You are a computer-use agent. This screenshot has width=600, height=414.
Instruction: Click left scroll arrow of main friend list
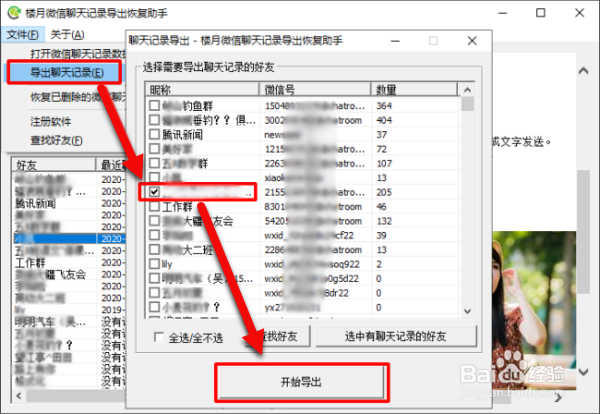pos(19,395)
